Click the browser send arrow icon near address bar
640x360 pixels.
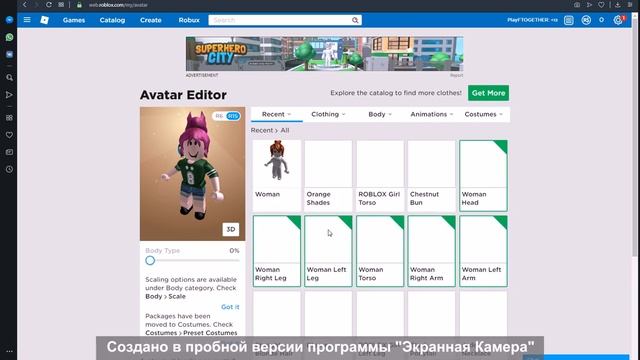tap(589, 4)
